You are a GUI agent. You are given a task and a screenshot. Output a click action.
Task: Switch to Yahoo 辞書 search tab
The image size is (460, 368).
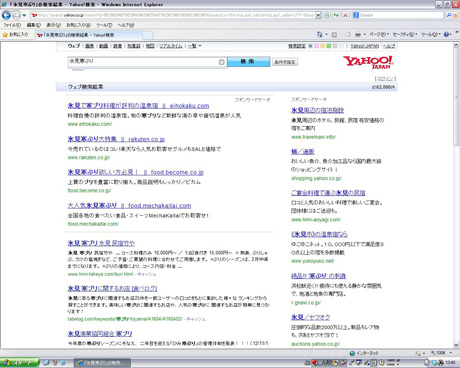(117, 46)
